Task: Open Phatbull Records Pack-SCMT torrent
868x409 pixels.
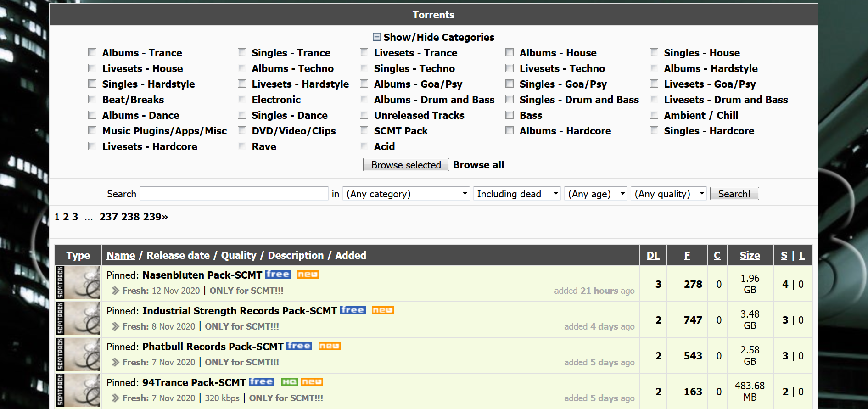Action: 213,347
